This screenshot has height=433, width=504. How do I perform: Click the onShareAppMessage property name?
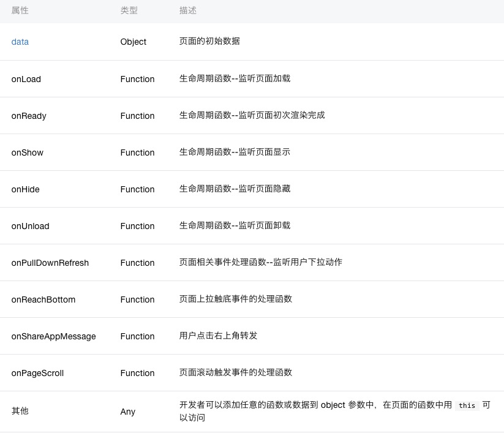tap(54, 337)
